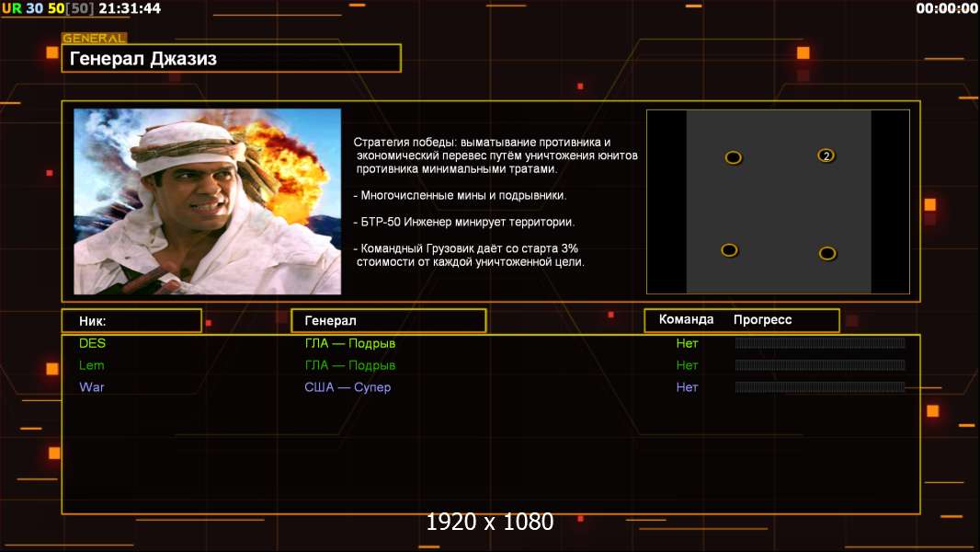Click the Генерал Джазиз name field
The height and width of the screenshot is (552, 980).
pos(232,58)
